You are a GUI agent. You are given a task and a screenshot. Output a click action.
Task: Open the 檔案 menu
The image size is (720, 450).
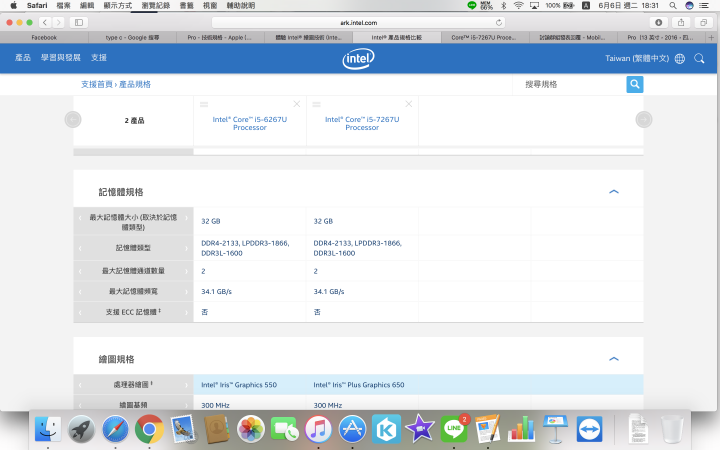click(63, 6)
